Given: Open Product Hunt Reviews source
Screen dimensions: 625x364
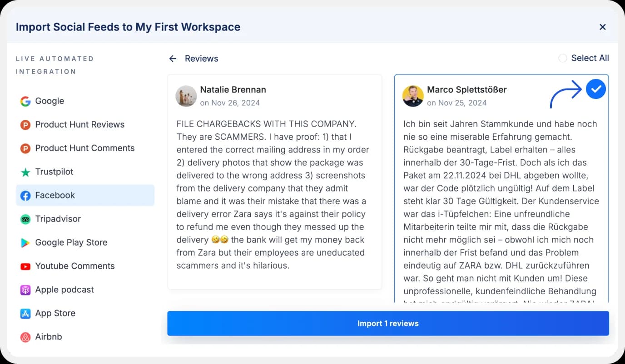Looking at the screenshot, I should click(80, 124).
